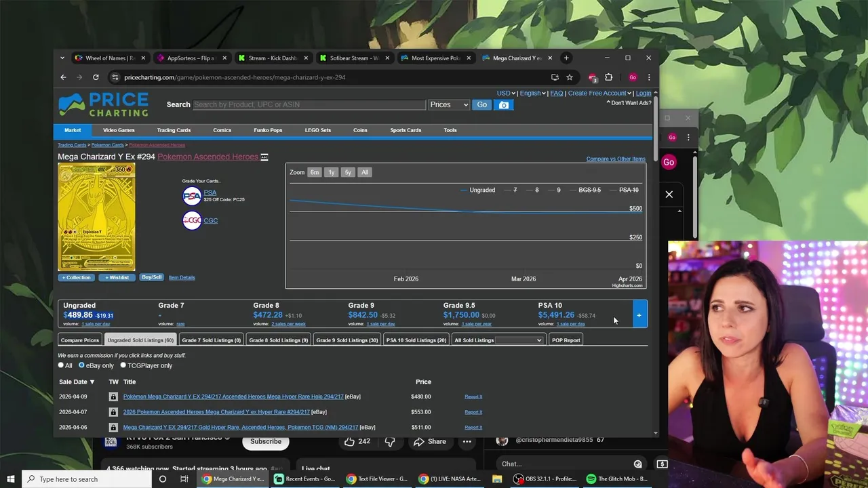Click Report It on the $553.00 sale
The height and width of the screenshot is (488, 868).
pos(473,412)
